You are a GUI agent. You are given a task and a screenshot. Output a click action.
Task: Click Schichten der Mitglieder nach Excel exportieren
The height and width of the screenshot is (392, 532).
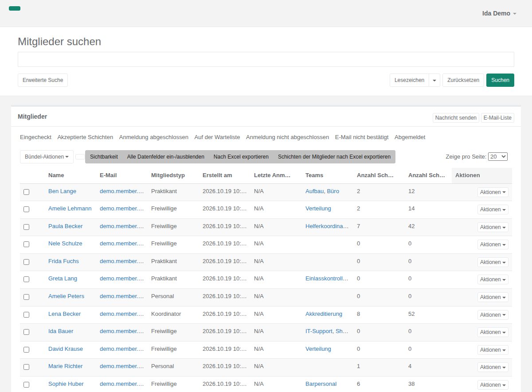coord(334,157)
